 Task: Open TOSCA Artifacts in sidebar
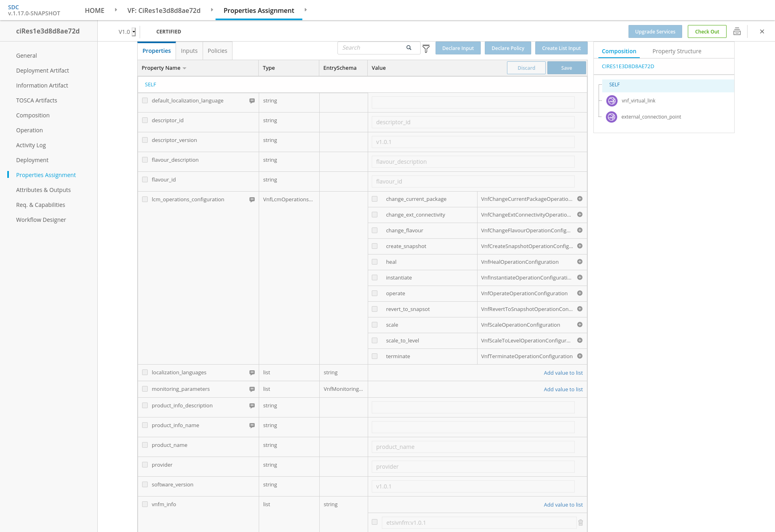(37, 100)
